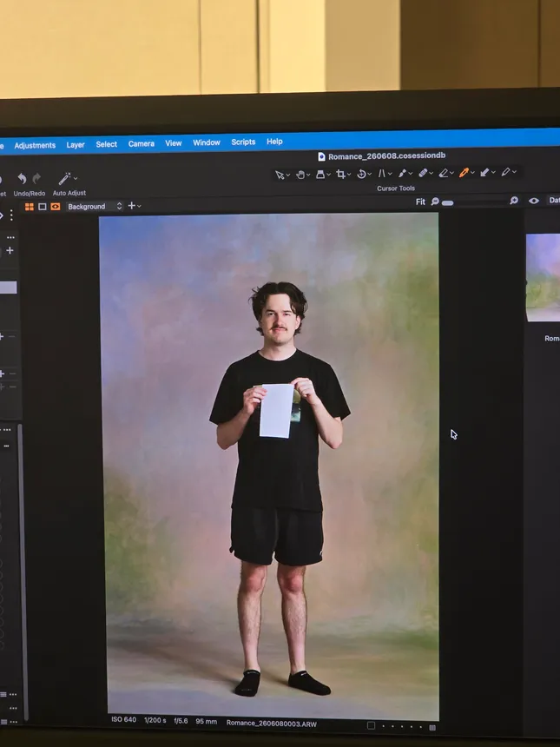Select the Crop tool

click(x=340, y=174)
